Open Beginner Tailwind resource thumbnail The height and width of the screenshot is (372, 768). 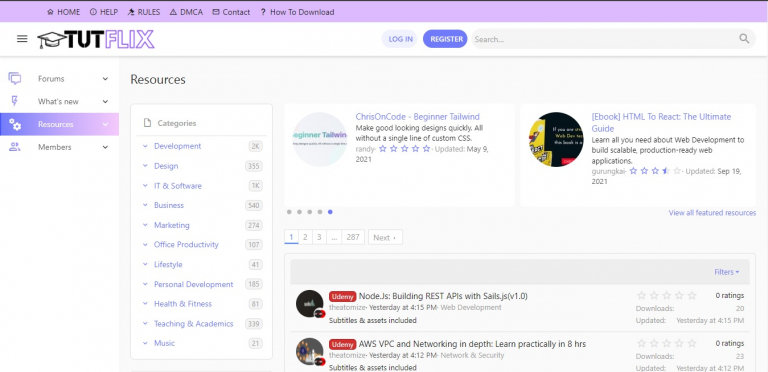tap(319, 140)
